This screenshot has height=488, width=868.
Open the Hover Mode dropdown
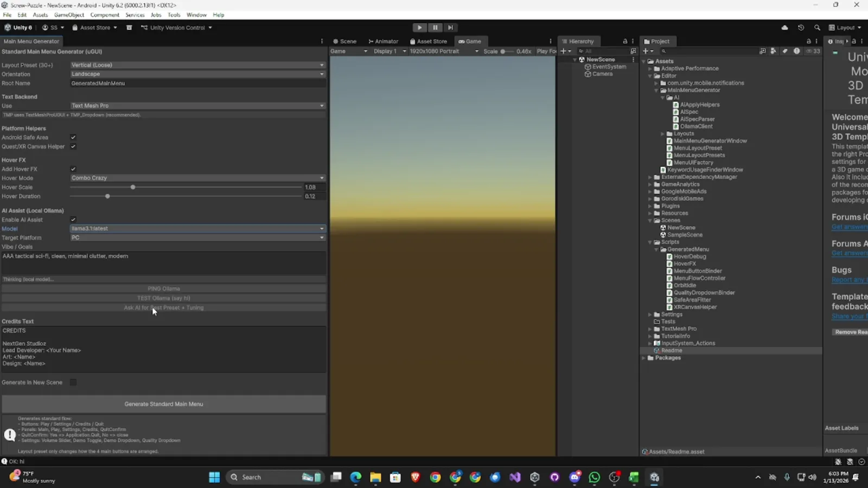(x=198, y=178)
